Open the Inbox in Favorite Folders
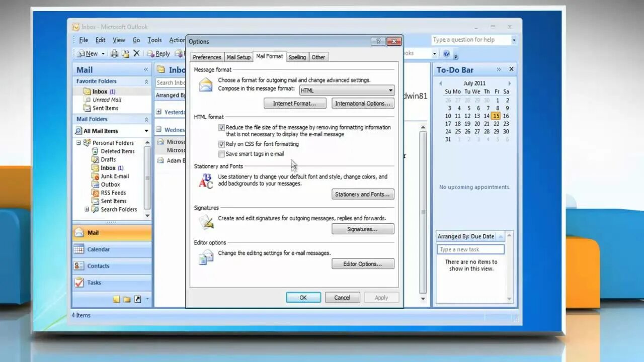The height and width of the screenshot is (362, 644). click(x=100, y=92)
